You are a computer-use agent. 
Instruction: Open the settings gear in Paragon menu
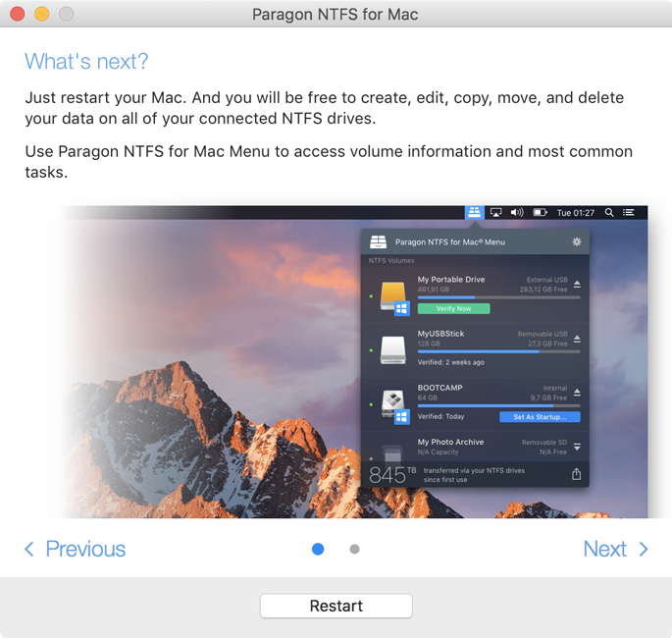click(x=577, y=241)
